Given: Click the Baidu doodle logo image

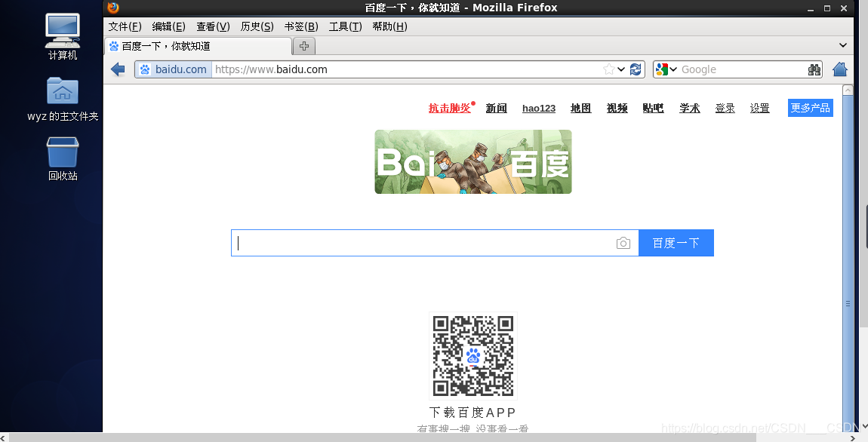Looking at the screenshot, I should coord(472,161).
